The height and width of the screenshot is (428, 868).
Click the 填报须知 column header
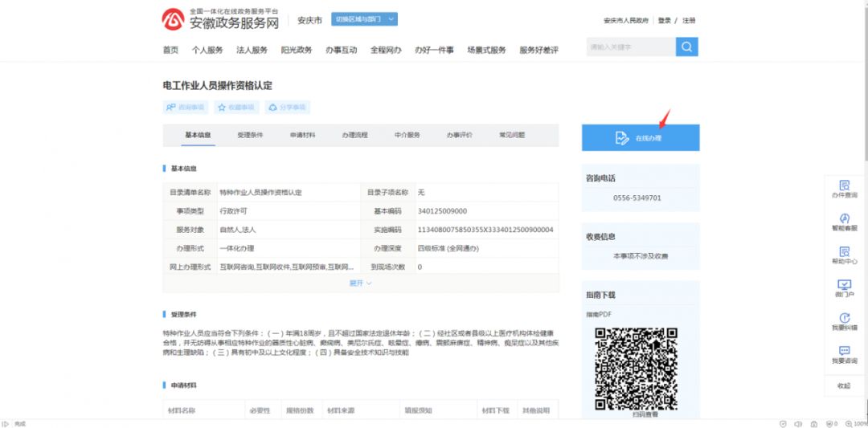(418, 411)
